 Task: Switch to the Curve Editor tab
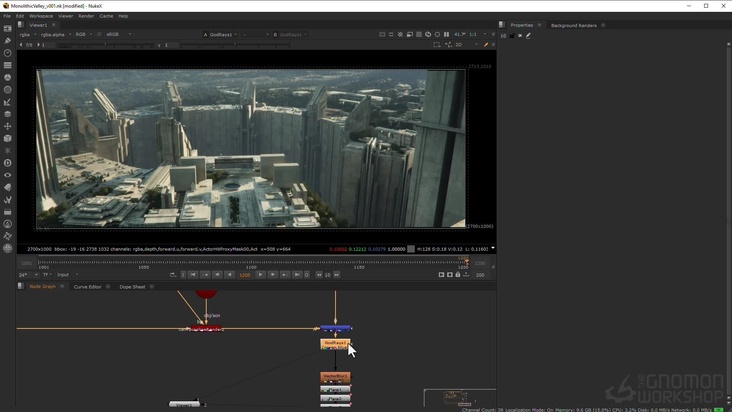coord(87,287)
